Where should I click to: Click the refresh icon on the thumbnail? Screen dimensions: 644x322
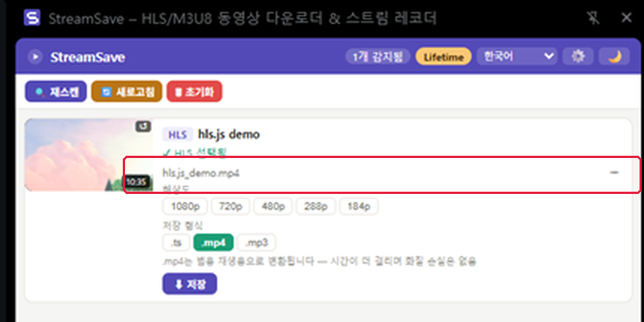point(143,127)
